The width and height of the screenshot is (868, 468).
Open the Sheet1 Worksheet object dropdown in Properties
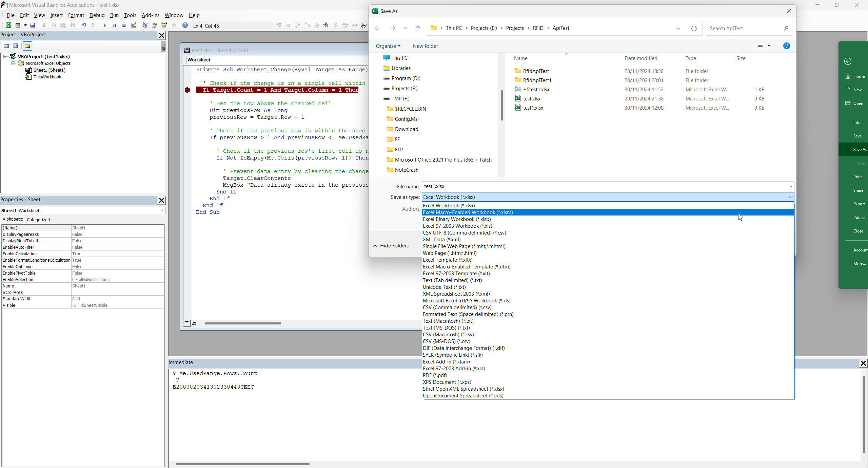[x=162, y=210]
